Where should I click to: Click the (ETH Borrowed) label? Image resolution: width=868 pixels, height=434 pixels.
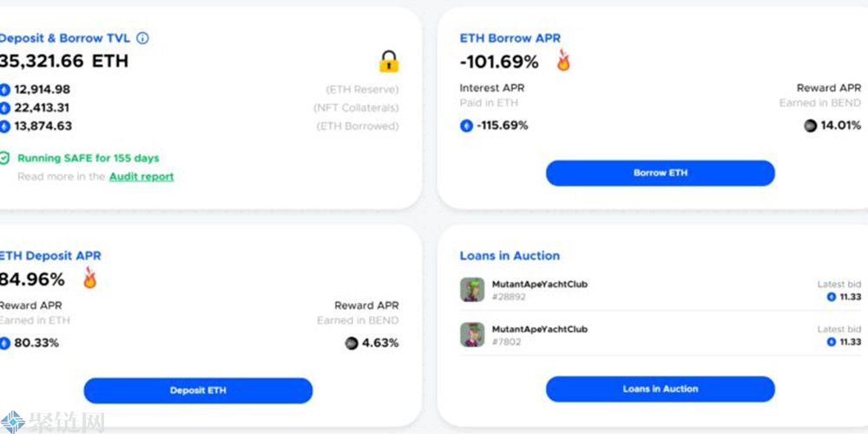coord(358,126)
